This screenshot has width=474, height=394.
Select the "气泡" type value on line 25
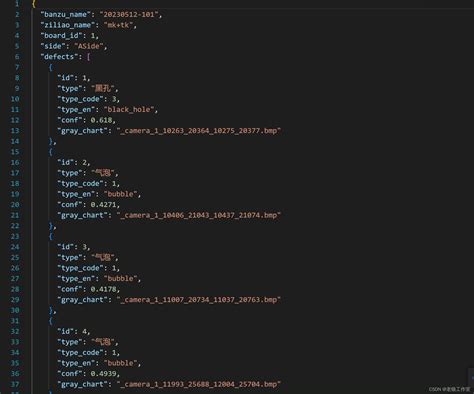pyautogui.click(x=103, y=257)
